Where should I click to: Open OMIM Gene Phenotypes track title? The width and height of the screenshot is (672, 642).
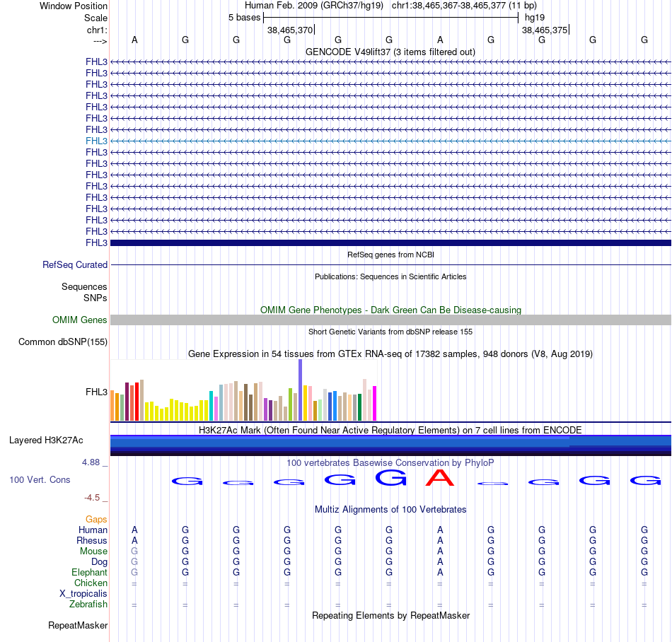tap(390, 310)
